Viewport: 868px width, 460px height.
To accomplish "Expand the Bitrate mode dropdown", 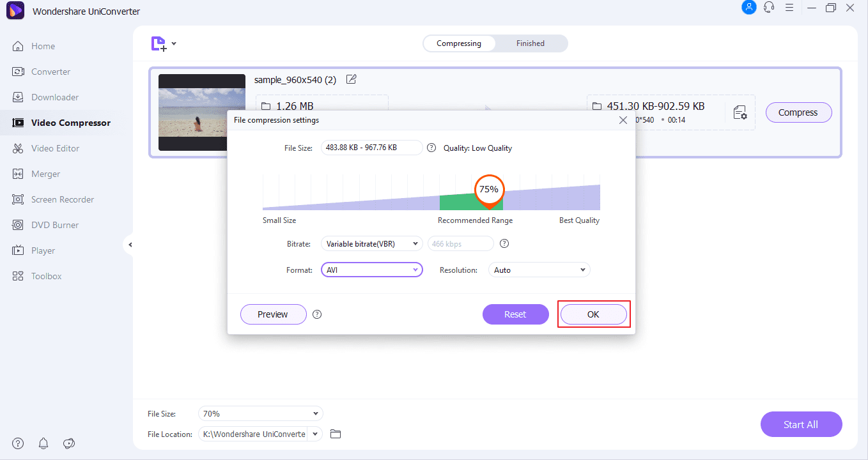I will click(x=371, y=243).
